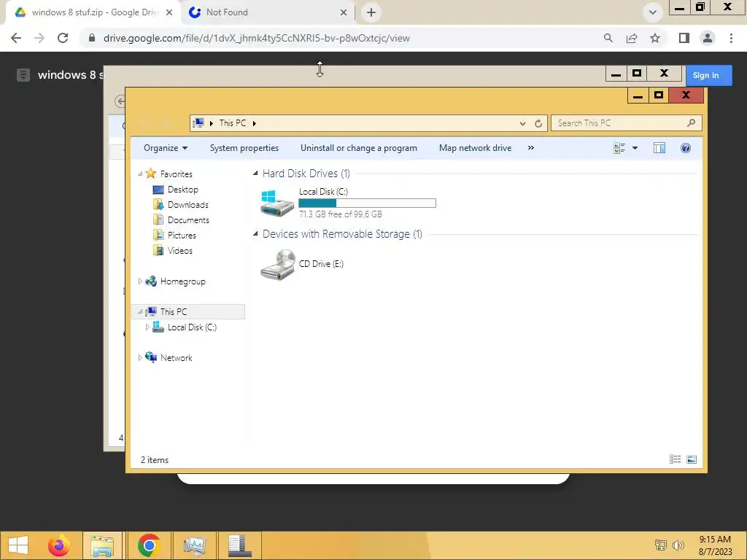The width and height of the screenshot is (747, 560).
Task: Switch to the windows 8 stuf.zip tab
Action: [x=94, y=12]
